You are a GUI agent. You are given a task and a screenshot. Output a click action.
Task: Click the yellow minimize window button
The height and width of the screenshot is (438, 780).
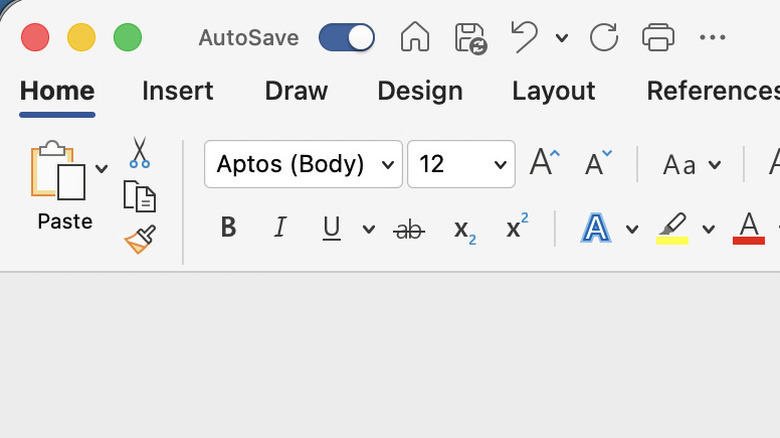pyautogui.click(x=81, y=37)
